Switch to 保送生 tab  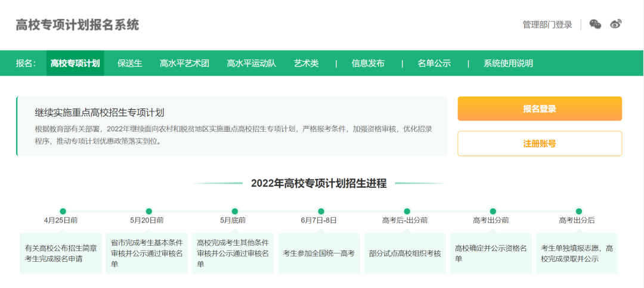tap(130, 63)
